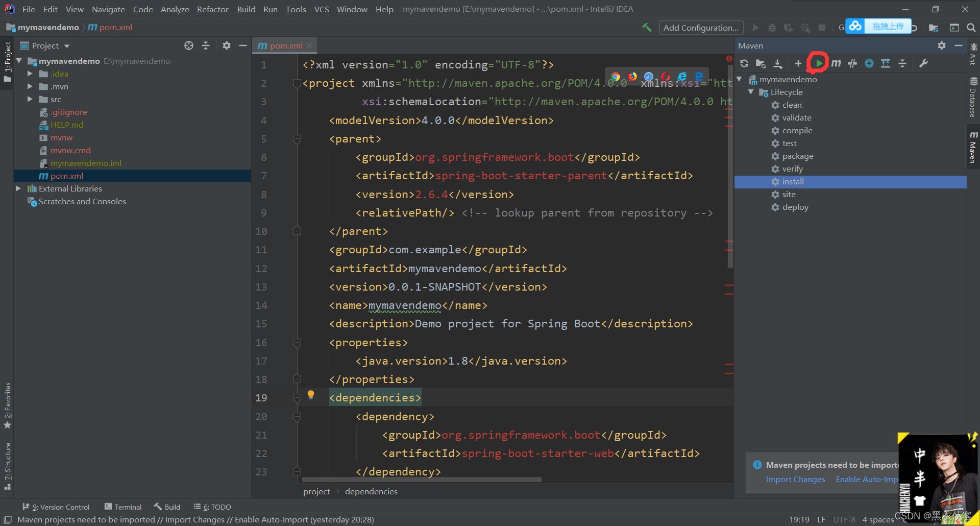Click Project panel collapse all icon
Image resolution: width=980 pixels, height=526 pixels.
point(206,45)
